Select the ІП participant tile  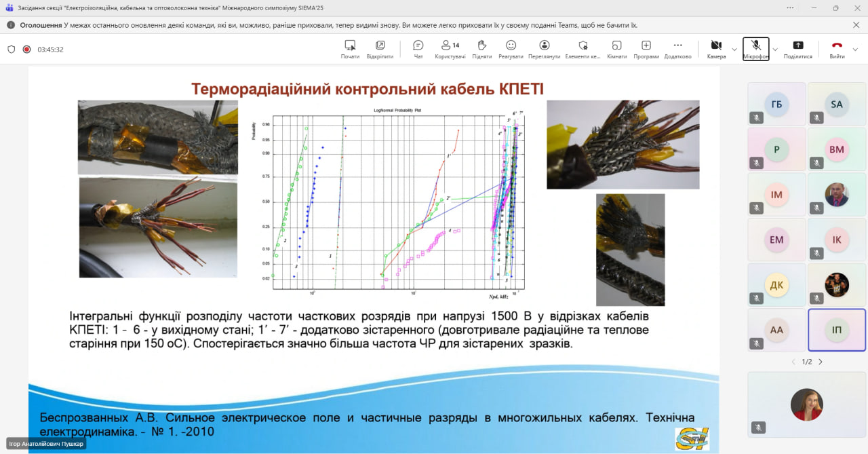pyautogui.click(x=837, y=330)
